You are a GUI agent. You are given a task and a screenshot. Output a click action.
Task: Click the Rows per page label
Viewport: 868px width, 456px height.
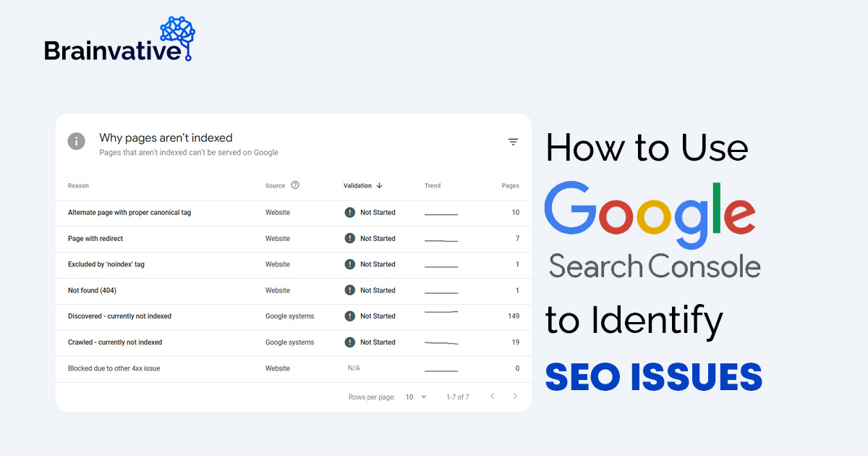coord(372,397)
